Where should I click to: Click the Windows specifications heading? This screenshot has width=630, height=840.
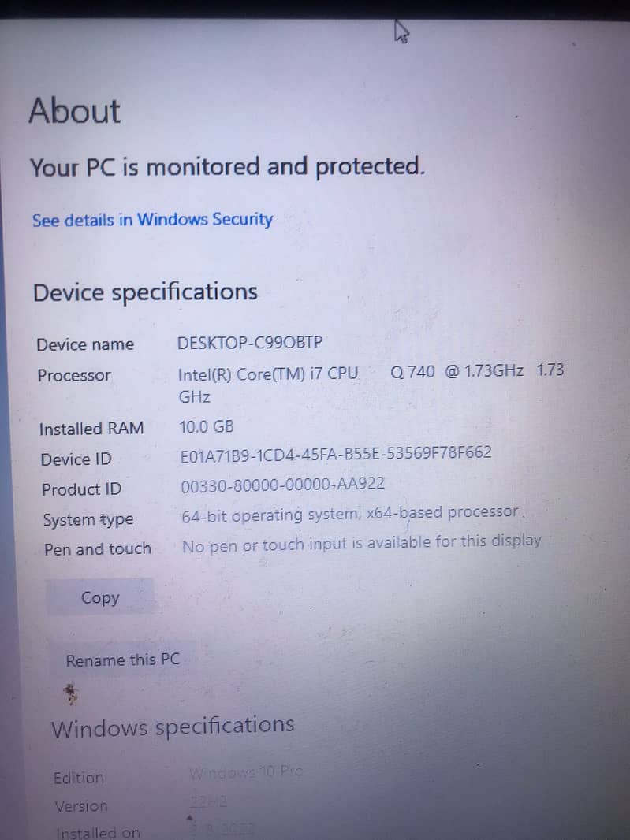[x=173, y=727]
